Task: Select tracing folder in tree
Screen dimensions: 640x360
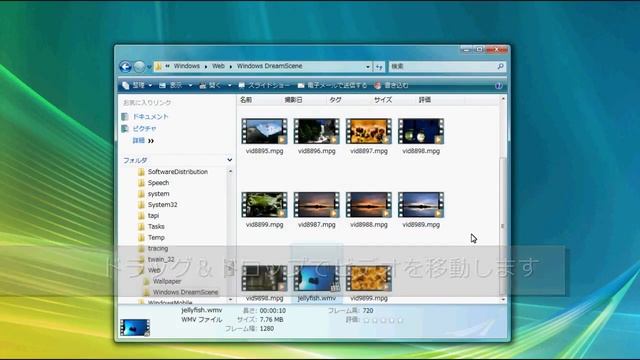Action: click(x=158, y=249)
